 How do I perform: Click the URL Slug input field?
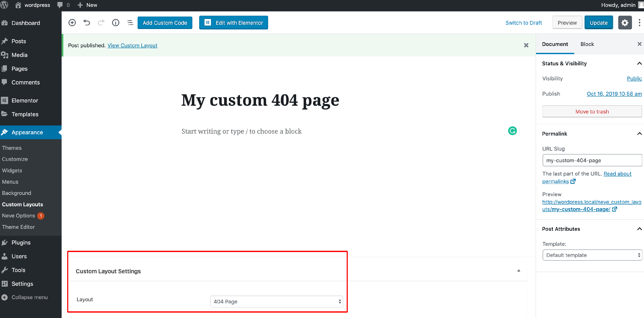click(592, 160)
